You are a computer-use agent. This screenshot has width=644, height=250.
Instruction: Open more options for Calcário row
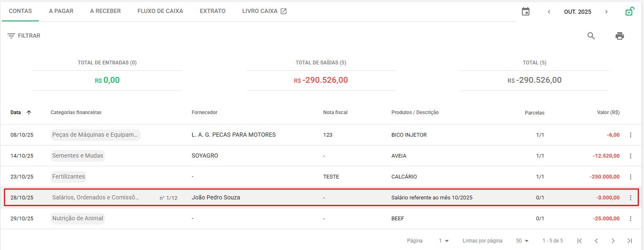point(631,177)
